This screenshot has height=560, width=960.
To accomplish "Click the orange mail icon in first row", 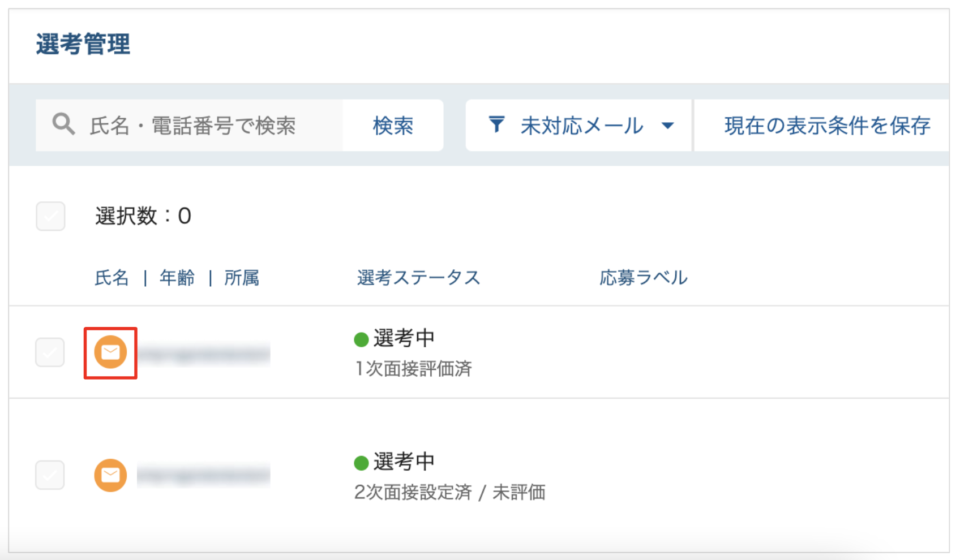I will coord(110,352).
